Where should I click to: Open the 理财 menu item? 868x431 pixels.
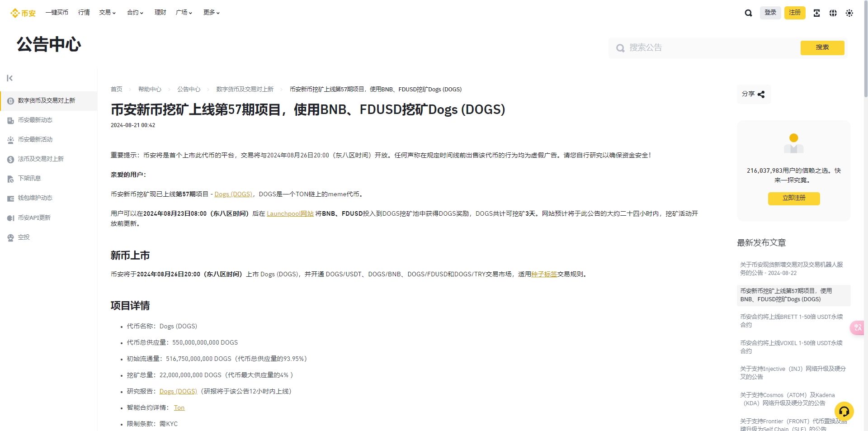(x=160, y=13)
